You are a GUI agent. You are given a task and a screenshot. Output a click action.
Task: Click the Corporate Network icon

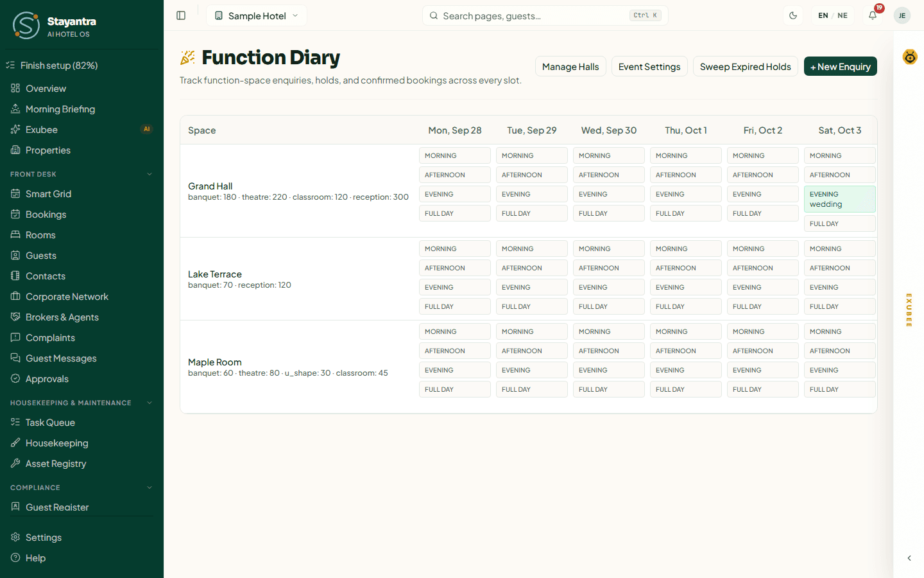coord(15,297)
